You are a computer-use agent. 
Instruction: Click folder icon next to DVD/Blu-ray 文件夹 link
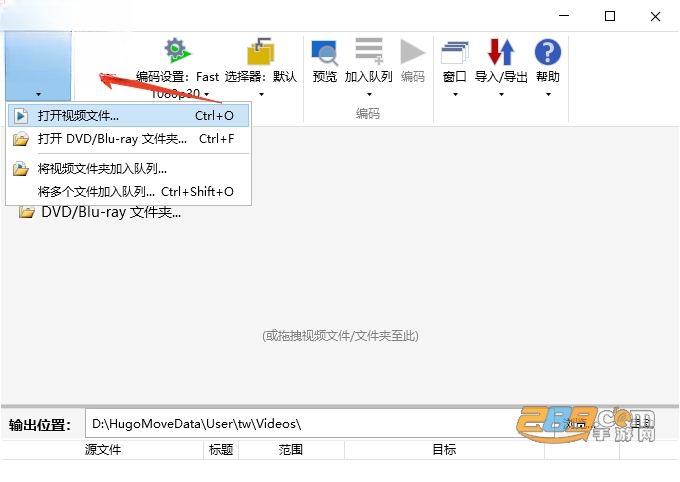pos(27,212)
